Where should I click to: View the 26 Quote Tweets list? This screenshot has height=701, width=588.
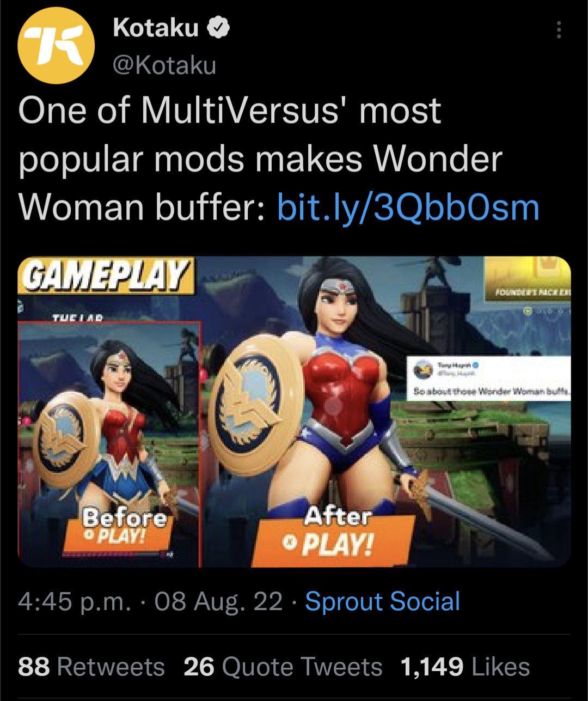click(283, 667)
